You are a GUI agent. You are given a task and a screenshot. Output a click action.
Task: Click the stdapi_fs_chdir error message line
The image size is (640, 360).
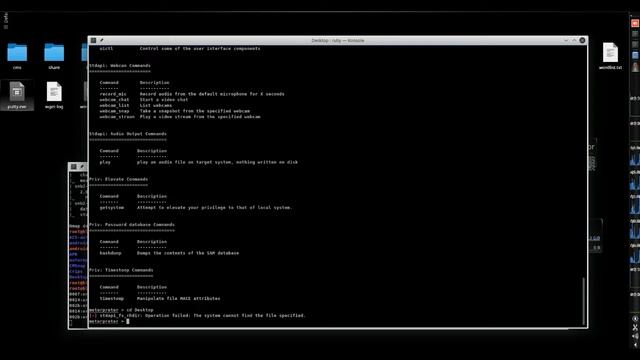(197, 316)
